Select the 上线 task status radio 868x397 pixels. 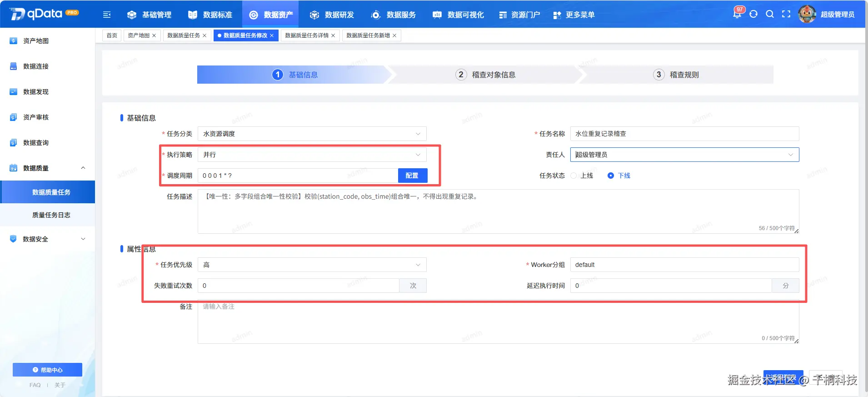pyautogui.click(x=574, y=176)
